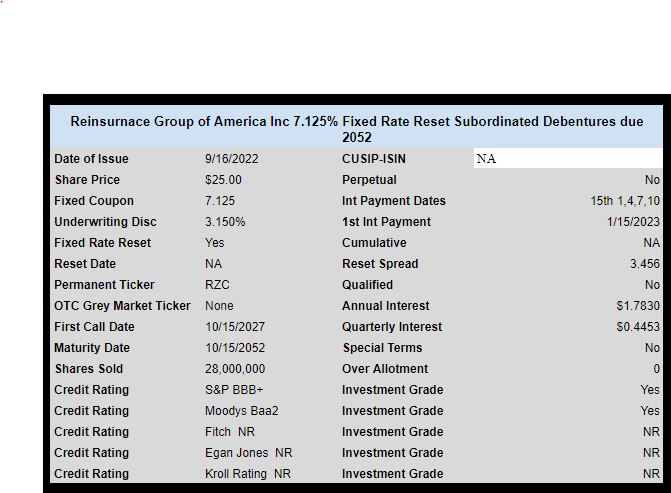Select the annual interest value $1.7830
This screenshot has height=493, width=671.
click(638, 306)
